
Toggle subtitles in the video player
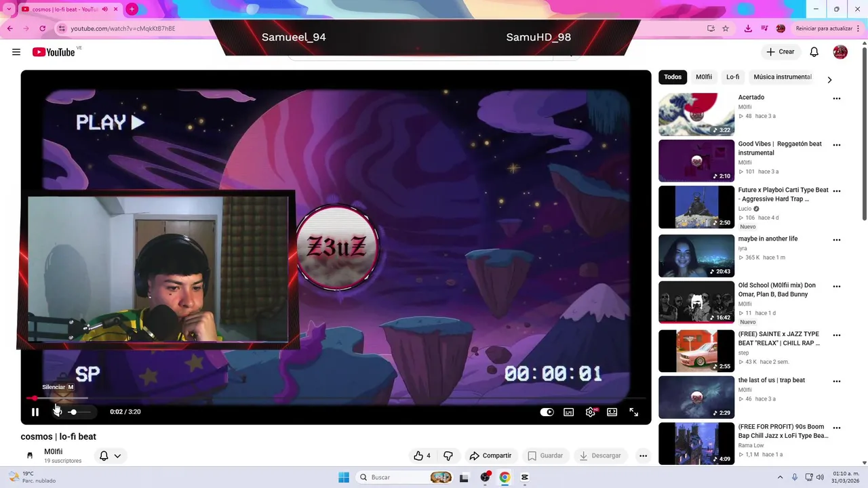click(569, 412)
